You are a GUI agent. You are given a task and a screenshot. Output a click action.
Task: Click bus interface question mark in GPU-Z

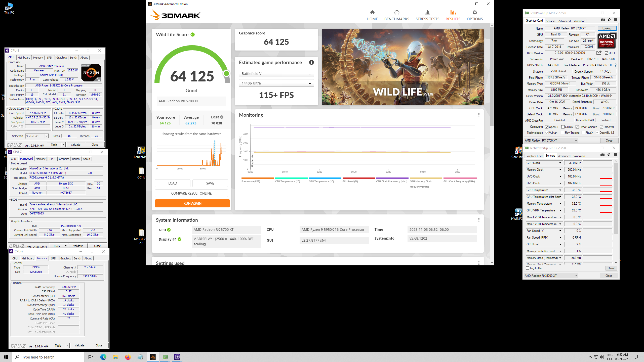pyautogui.click(x=615, y=65)
